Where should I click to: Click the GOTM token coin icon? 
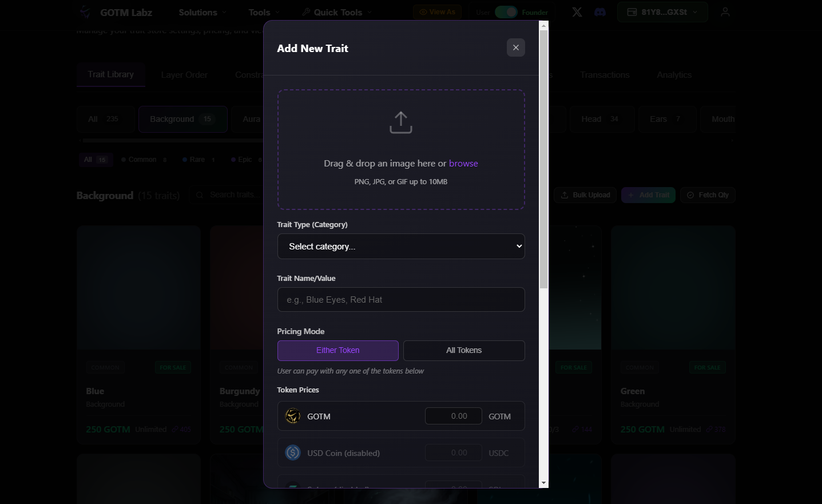(x=293, y=416)
